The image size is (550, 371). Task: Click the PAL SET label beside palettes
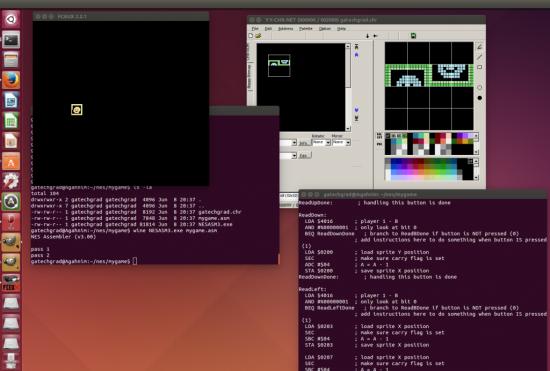pyautogui.click(x=379, y=136)
